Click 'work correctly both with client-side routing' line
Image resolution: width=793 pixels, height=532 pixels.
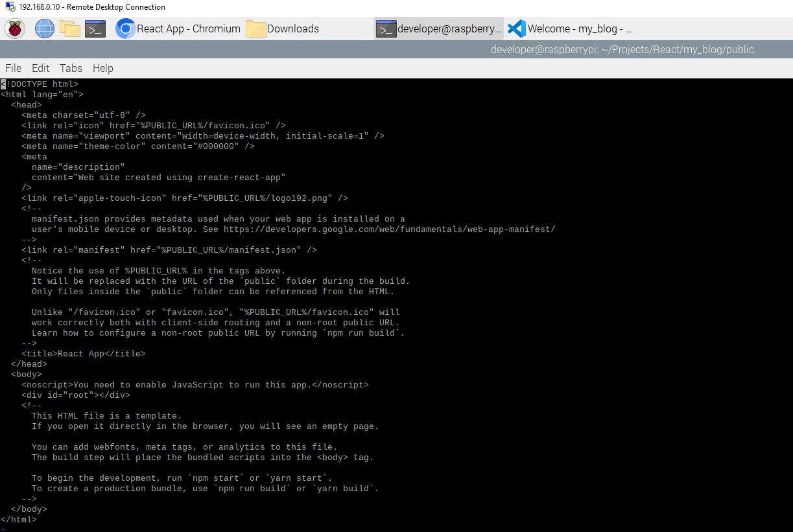tap(216, 323)
